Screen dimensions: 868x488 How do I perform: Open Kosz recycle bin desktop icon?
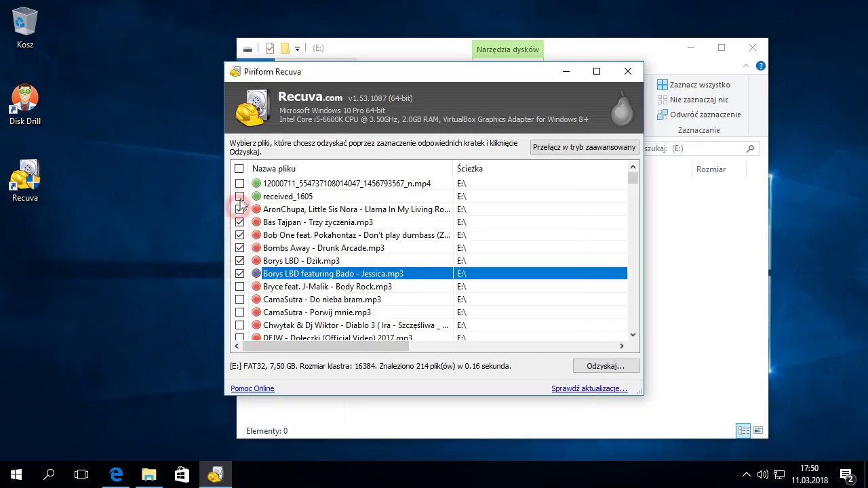point(25,27)
